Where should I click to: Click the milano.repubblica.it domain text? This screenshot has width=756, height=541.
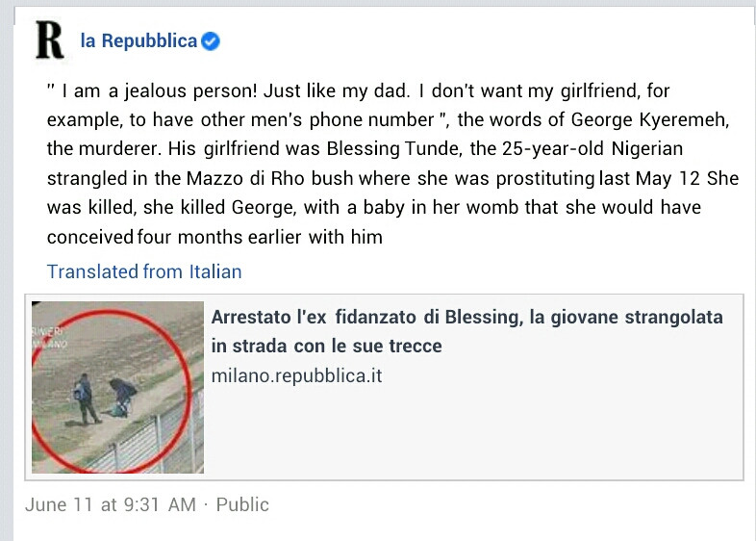(296, 375)
